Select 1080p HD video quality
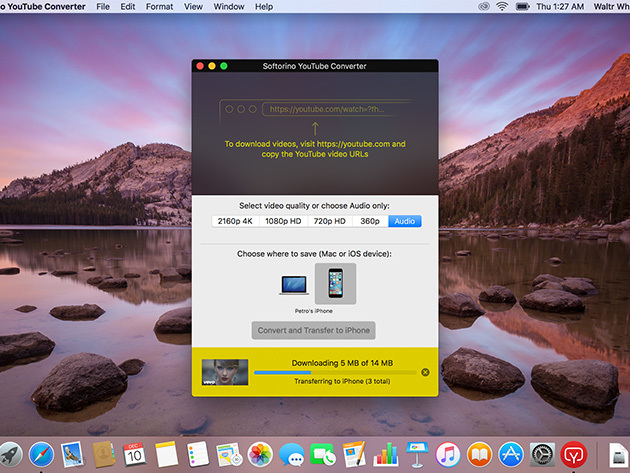This screenshot has width=630, height=473. pyautogui.click(x=283, y=221)
